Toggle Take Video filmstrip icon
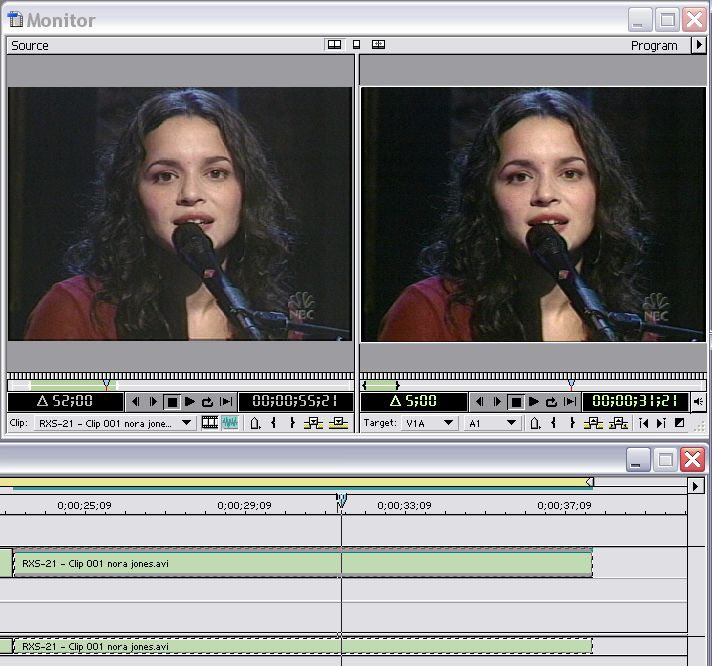This screenshot has height=666, width=712. coord(209,423)
